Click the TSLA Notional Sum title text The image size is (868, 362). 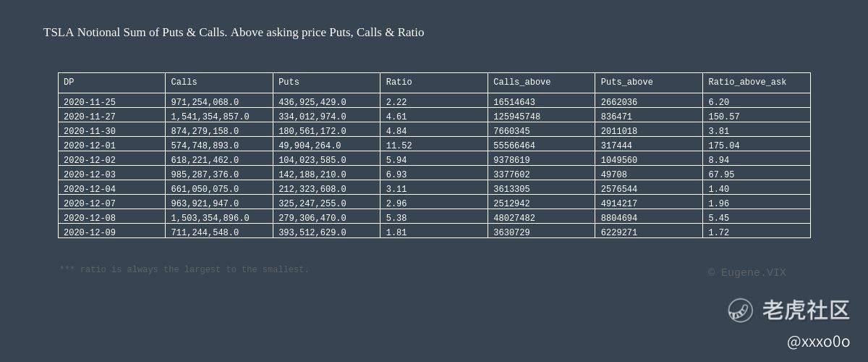(234, 33)
